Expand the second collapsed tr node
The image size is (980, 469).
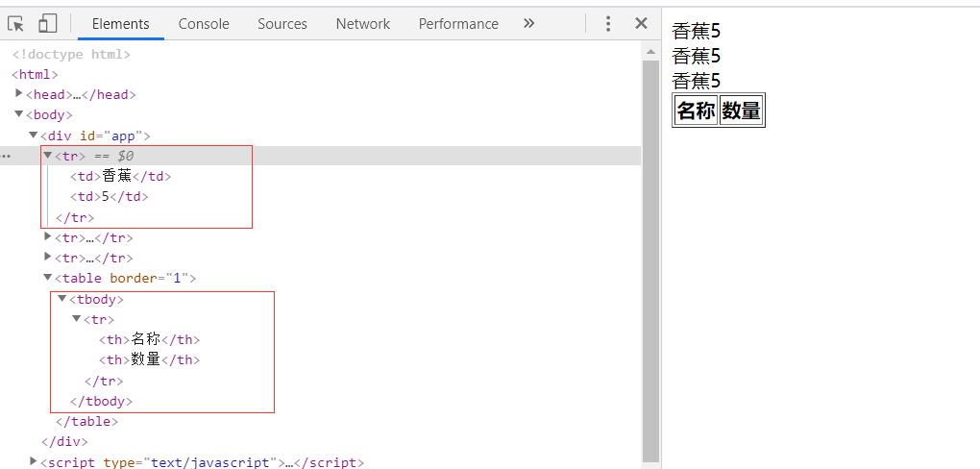coord(48,236)
